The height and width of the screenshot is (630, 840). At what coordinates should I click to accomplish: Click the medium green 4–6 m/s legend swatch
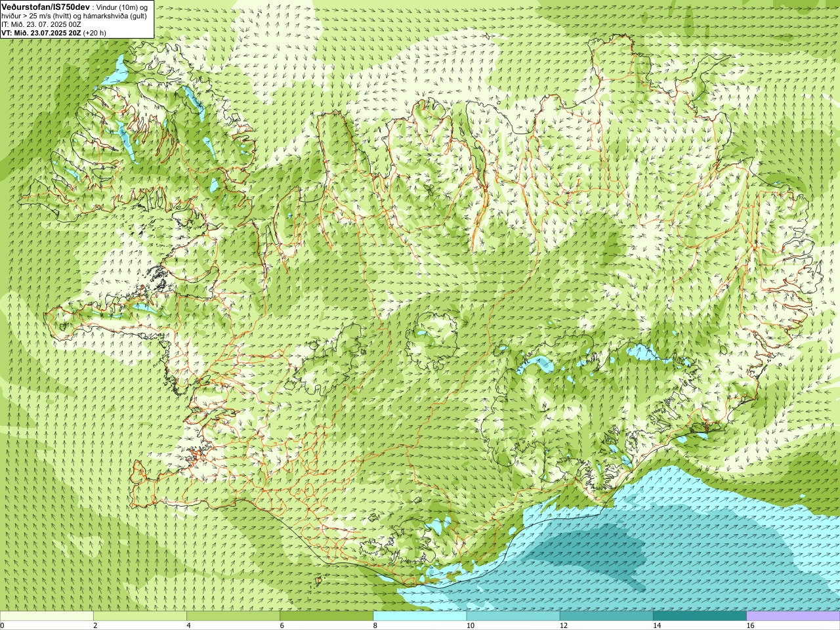click(x=233, y=616)
